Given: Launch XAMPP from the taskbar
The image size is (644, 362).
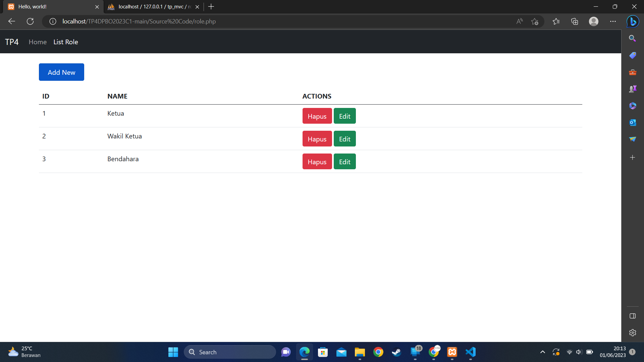Looking at the screenshot, I should point(452,352).
